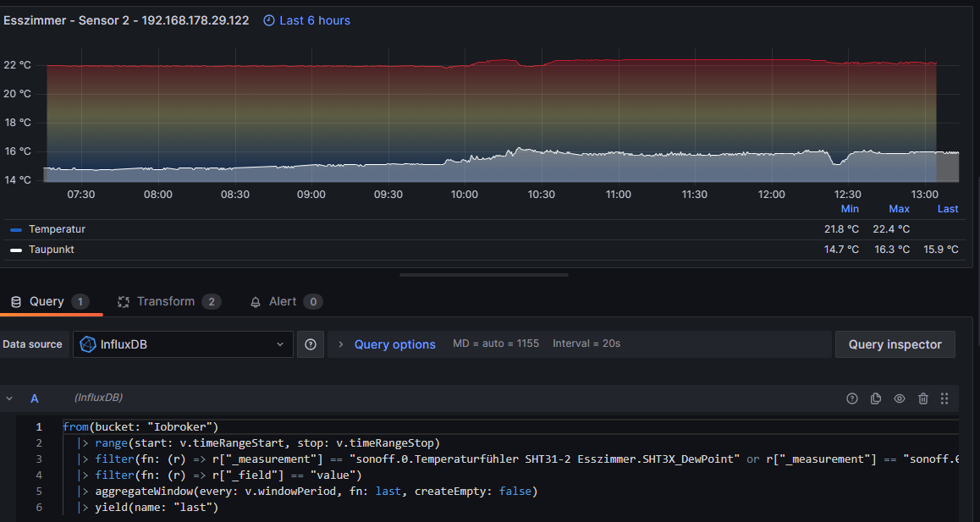Open the Query inspector
The image size is (980, 522).
[895, 344]
